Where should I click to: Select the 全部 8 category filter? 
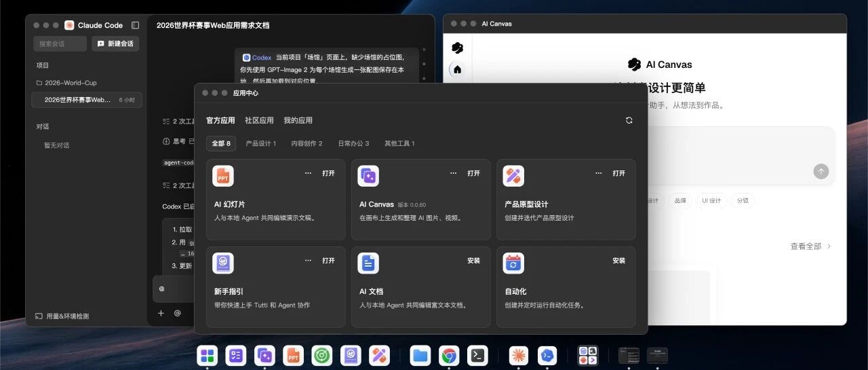(x=221, y=143)
